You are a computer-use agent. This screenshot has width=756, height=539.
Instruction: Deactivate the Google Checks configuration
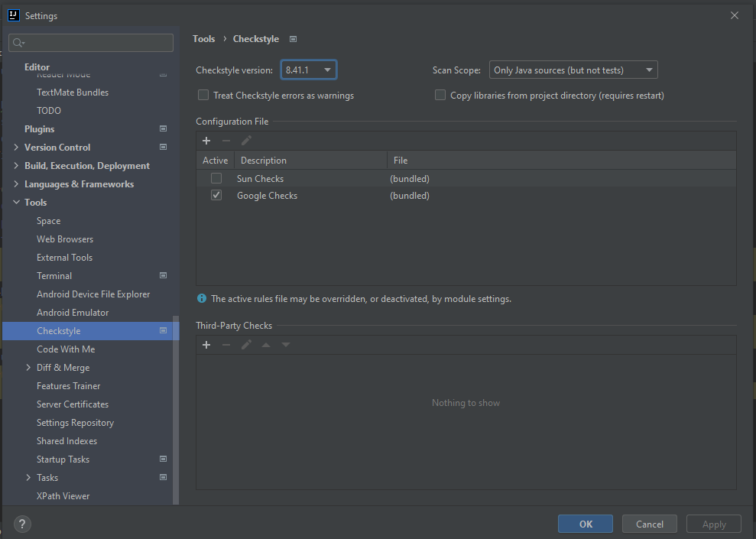216,195
